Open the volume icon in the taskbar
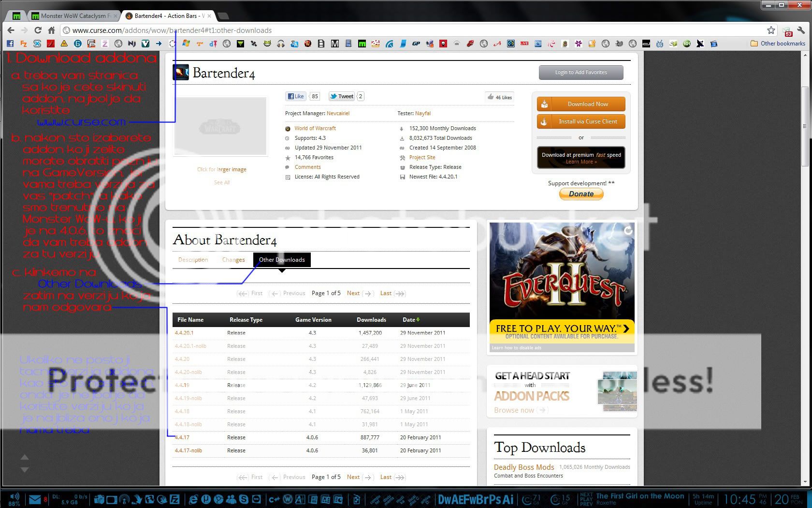This screenshot has height=508, width=812. coord(14,496)
